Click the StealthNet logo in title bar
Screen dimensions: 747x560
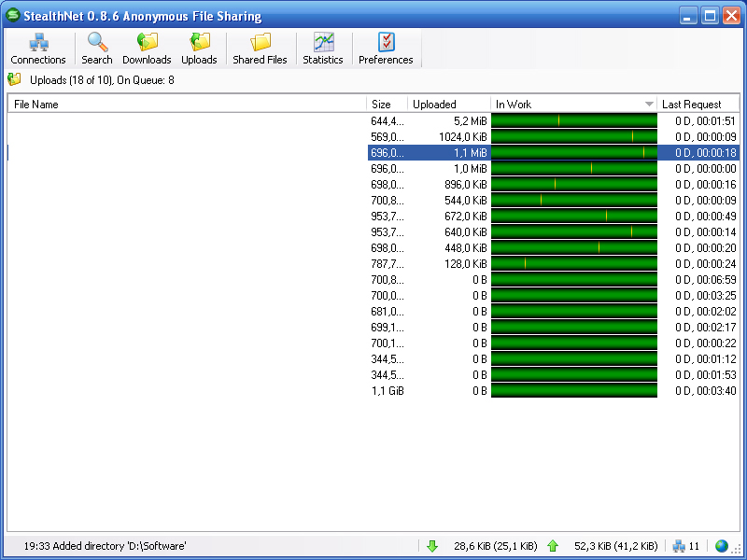point(13,15)
